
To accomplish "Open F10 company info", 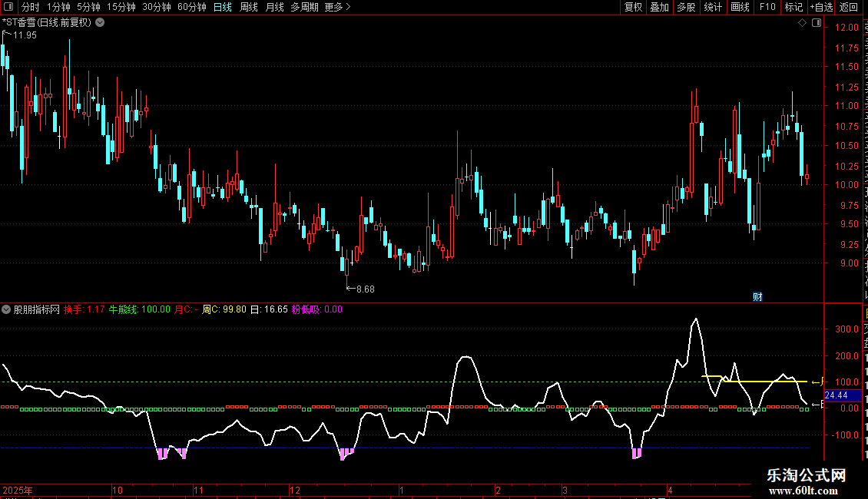I will [767, 7].
